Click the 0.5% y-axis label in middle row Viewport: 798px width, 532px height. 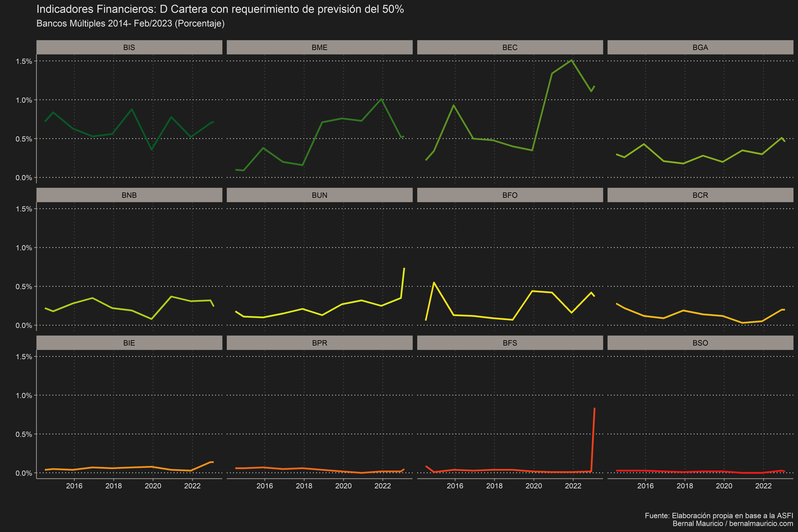(24, 287)
